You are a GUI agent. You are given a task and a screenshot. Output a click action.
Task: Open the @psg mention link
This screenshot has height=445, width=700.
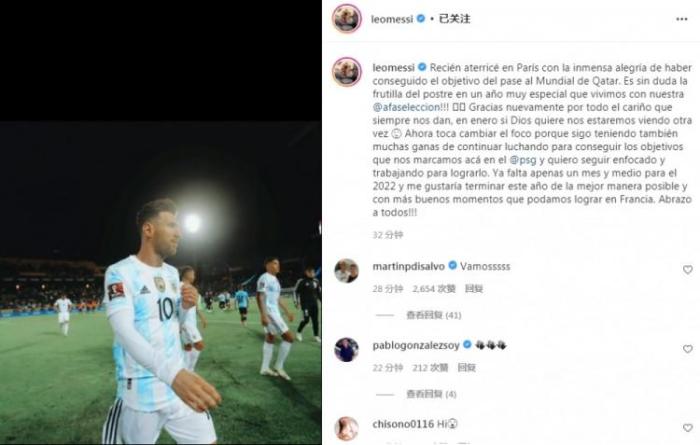pyautogui.click(x=523, y=160)
